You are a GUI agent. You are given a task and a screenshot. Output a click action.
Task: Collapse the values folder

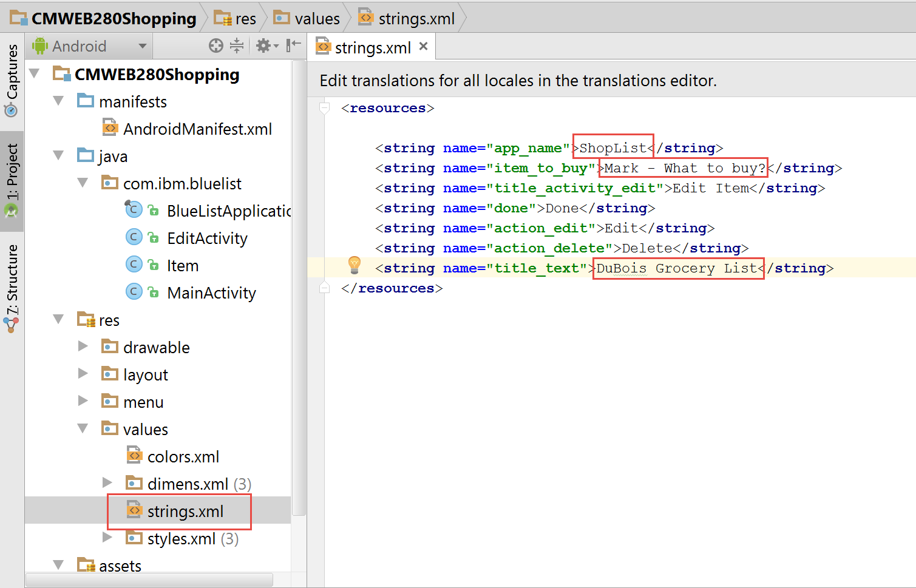pos(83,428)
